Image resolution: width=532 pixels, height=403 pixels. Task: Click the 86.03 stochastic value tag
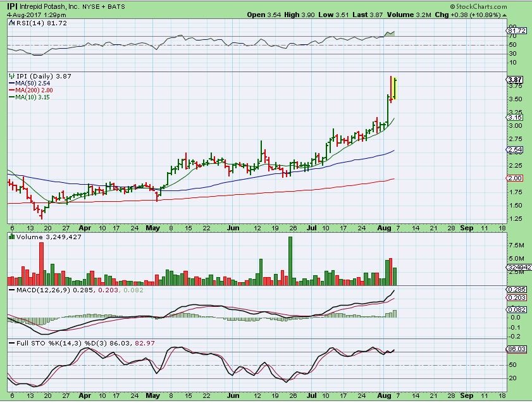515,349
